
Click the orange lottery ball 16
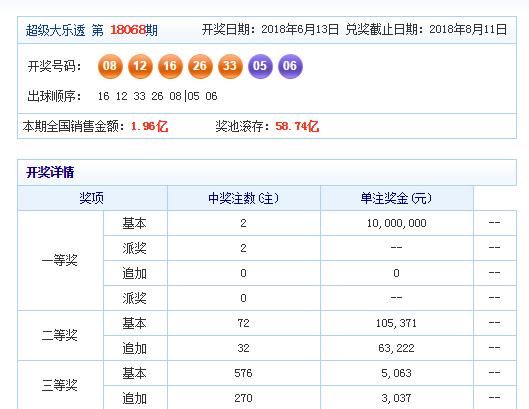170,66
